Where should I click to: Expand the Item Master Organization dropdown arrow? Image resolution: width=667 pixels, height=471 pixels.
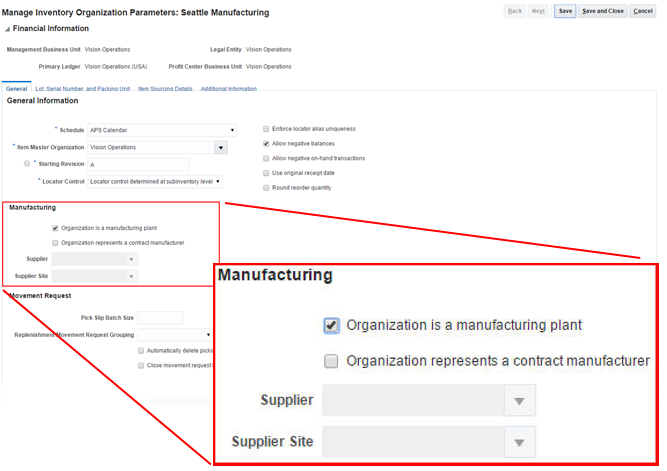point(221,148)
